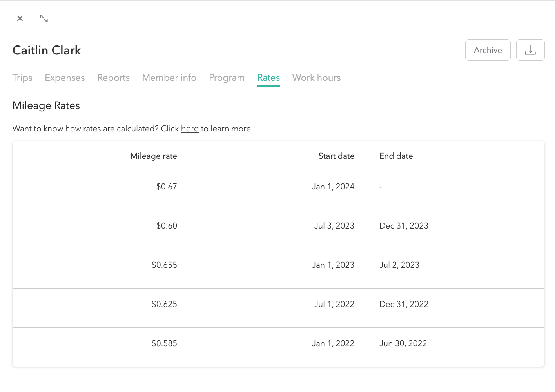Select the currently active Rates tab
The height and width of the screenshot is (392, 555).
pos(268,78)
